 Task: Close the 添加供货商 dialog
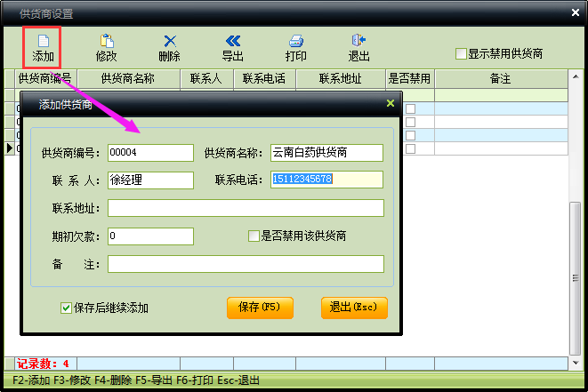click(x=391, y=103)
